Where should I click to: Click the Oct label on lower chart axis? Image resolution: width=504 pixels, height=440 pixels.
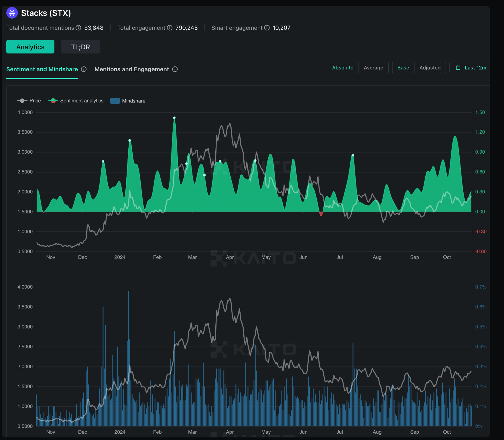coord(447,432)
